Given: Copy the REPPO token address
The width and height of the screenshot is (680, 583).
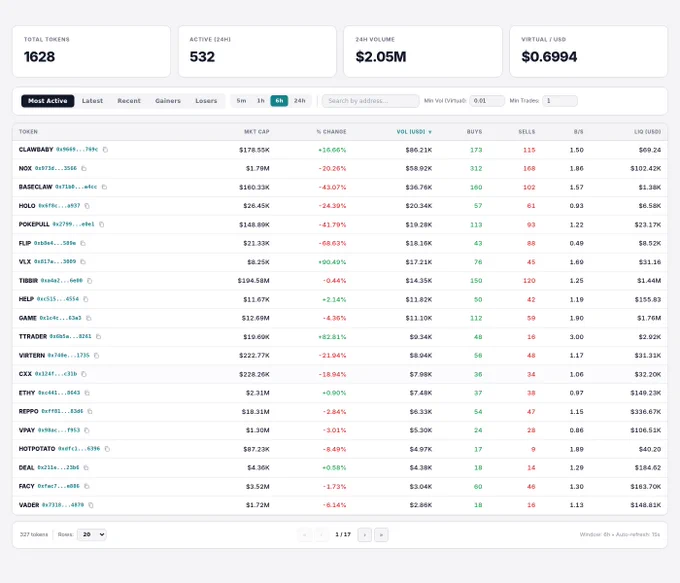Looking at the screenshot, I should (90, 411).
